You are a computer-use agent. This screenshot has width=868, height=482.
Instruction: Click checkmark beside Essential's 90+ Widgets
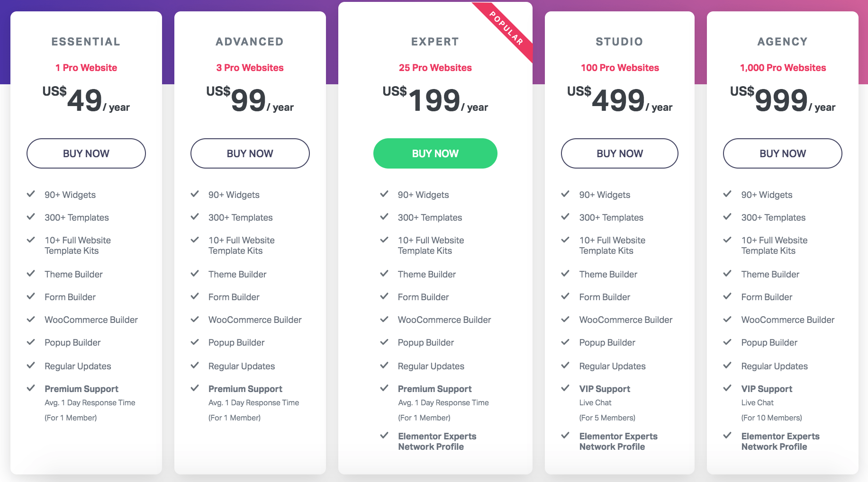point(31,194)
